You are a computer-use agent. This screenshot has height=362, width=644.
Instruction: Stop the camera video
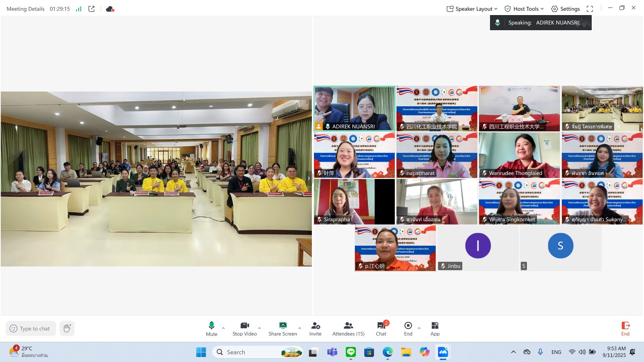[x=245, y=328]
